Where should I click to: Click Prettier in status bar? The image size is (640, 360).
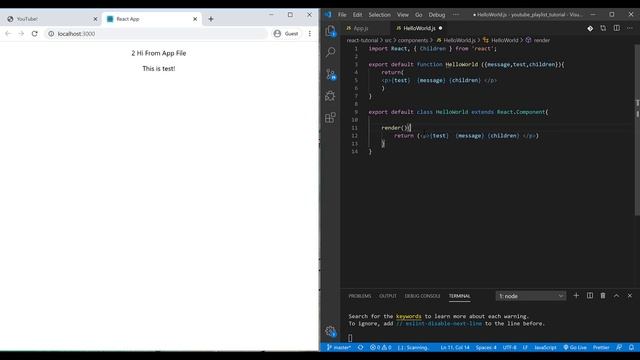(x=601, y=347)
